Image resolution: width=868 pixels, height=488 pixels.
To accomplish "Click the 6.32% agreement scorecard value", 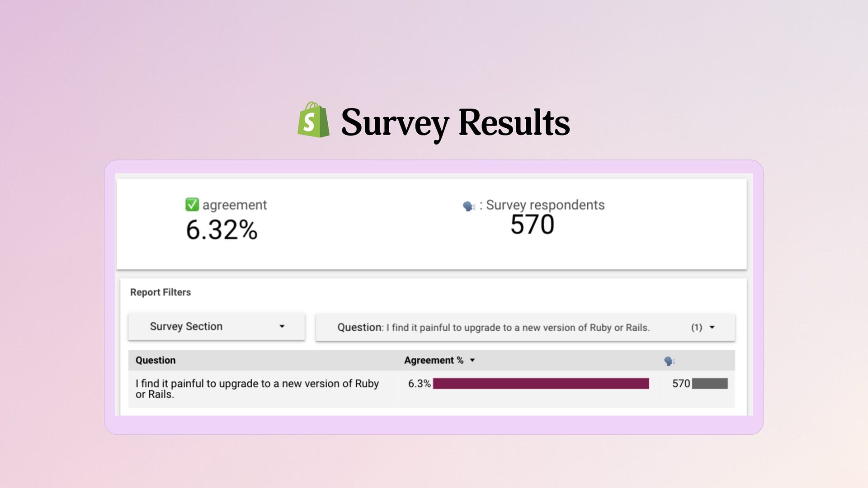I will [222, 230].
